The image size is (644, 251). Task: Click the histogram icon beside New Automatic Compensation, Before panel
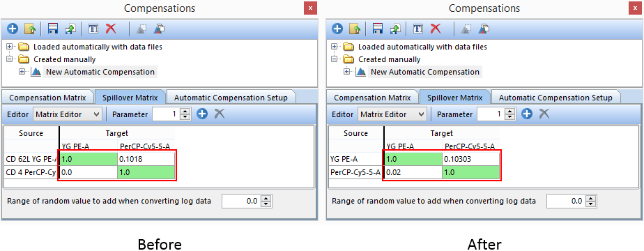coord(36,72)
